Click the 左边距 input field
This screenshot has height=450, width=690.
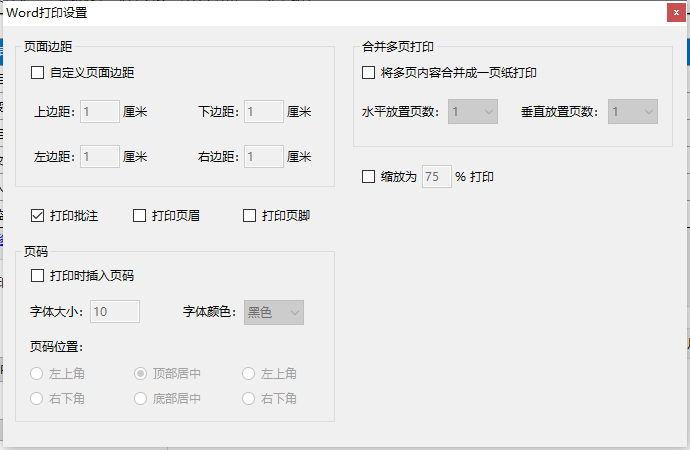point(100,157)
